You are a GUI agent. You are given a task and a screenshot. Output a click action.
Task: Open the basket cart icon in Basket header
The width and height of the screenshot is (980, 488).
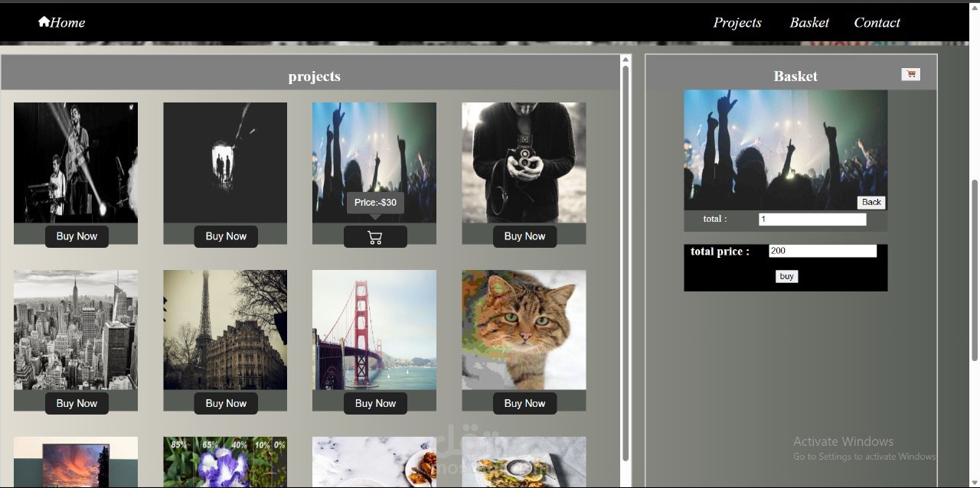910,74
